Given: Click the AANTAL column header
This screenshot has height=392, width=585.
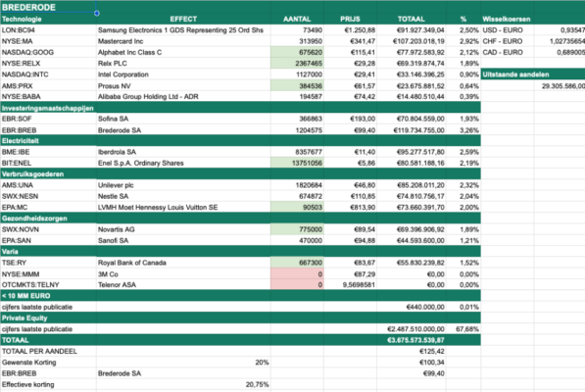Looking at the screenshot, I should pyautogui.click(x=297, y=19).
